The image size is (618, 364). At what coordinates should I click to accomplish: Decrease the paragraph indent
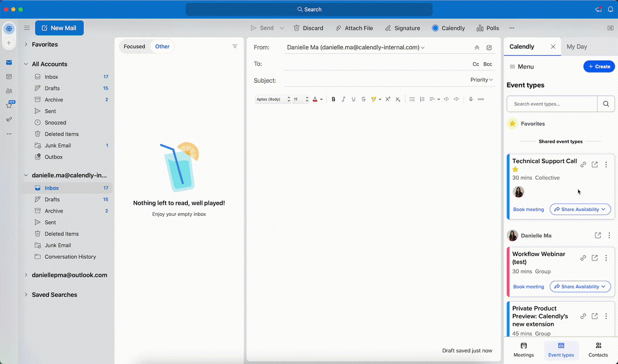click(446, 99)
